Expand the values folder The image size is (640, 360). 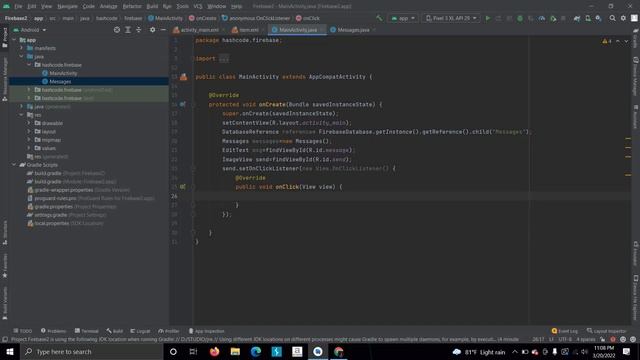29,148
